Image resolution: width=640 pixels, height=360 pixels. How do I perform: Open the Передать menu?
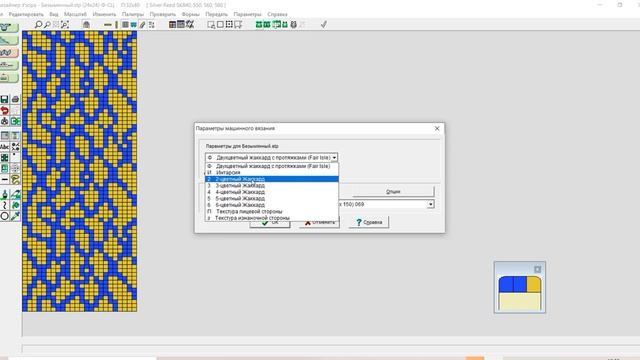point(216,14)
